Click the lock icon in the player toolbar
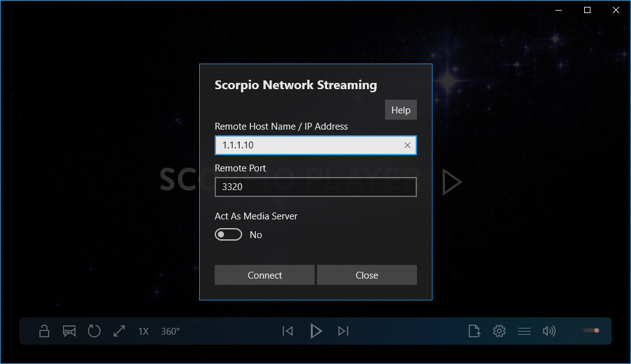Screen dimensions: 631x364 point(44,331)
